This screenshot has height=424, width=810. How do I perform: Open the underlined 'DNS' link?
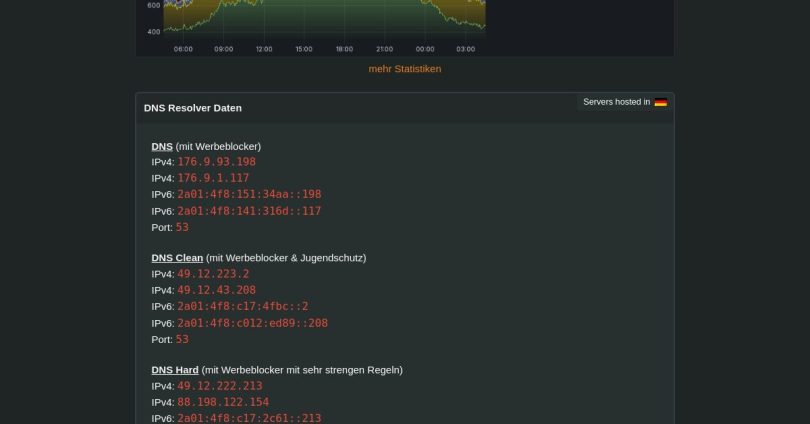point(162,147)
